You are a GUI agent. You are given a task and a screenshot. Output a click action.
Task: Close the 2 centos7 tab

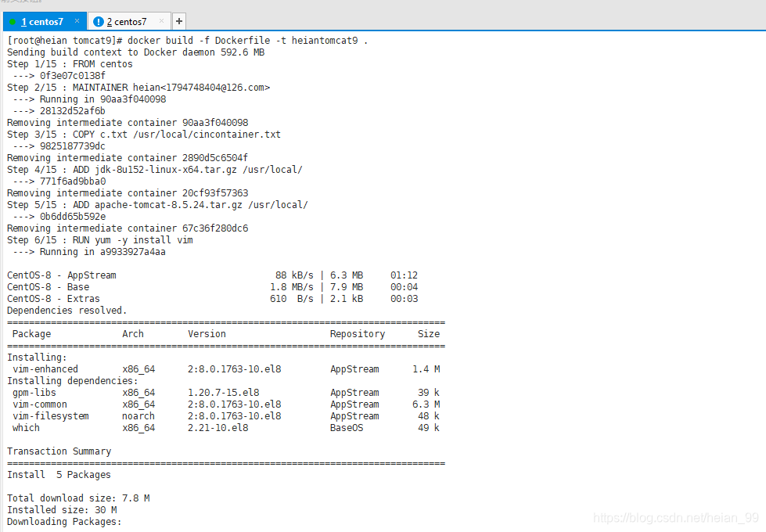coord(161,21)
